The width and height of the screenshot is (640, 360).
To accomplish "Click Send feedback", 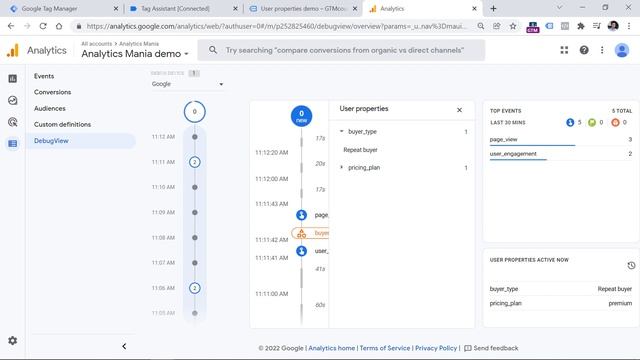I will click(x=491, y=348).
